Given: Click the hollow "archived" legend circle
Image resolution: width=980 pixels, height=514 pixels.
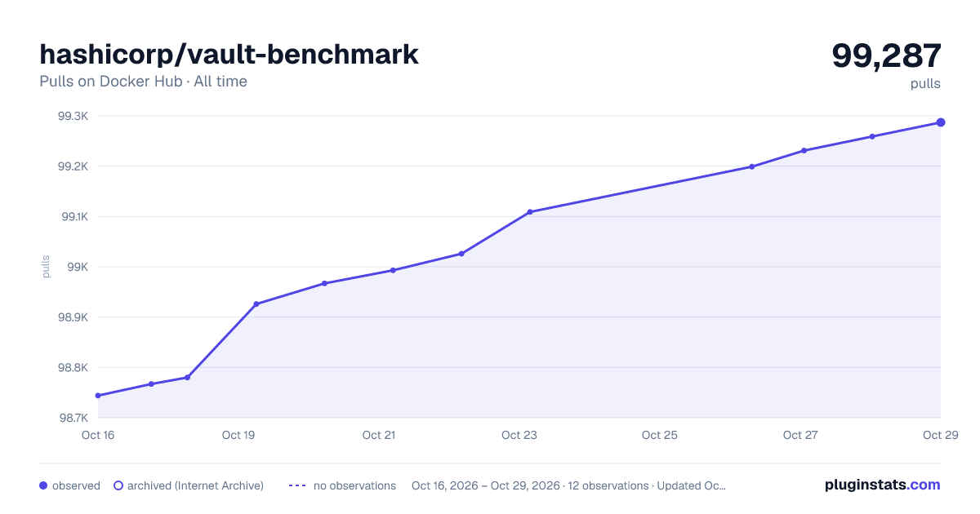Looking at the screenshot, I should 118,485.
